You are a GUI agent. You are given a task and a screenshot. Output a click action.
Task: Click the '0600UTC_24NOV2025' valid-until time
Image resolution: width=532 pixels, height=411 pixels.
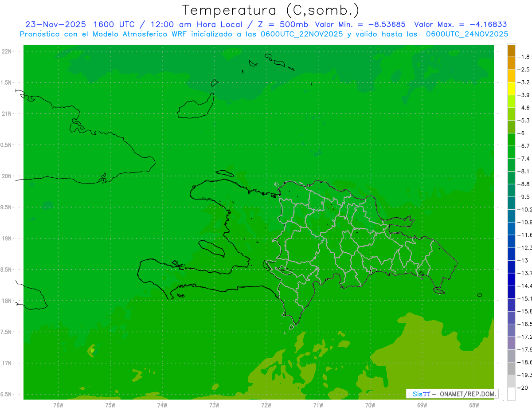coord(467,34)
